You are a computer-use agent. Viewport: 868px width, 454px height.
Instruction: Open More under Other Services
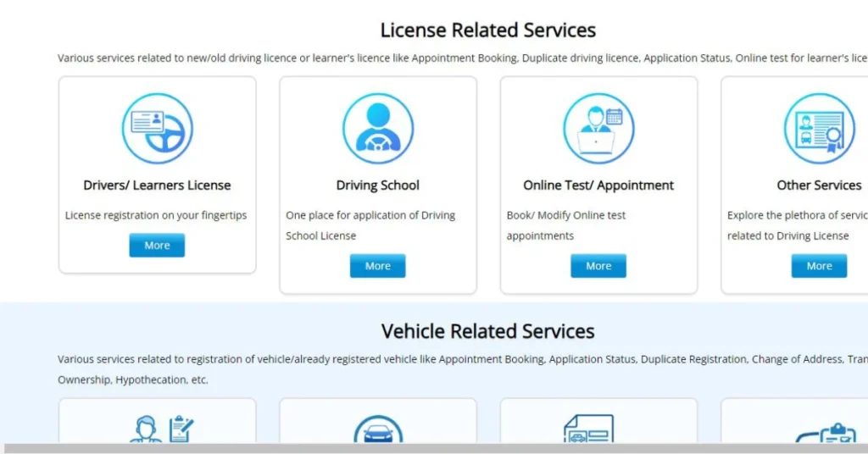coord(819,266)
